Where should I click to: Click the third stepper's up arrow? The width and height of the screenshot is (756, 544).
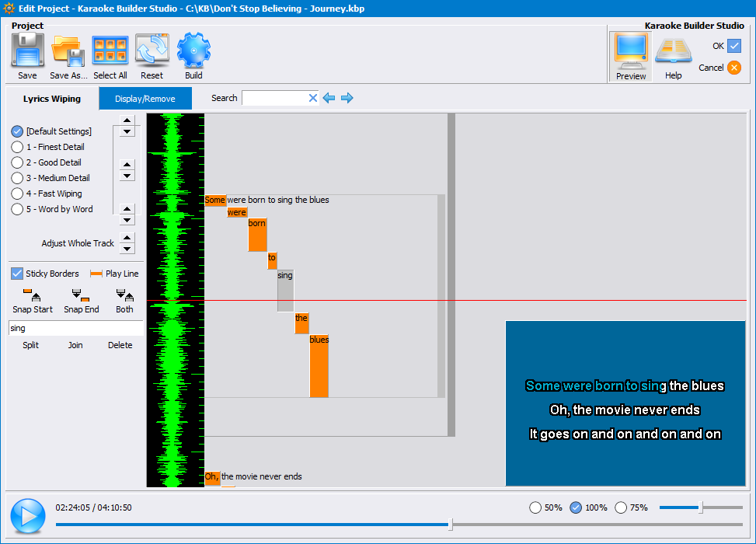[x=127, y=209]
